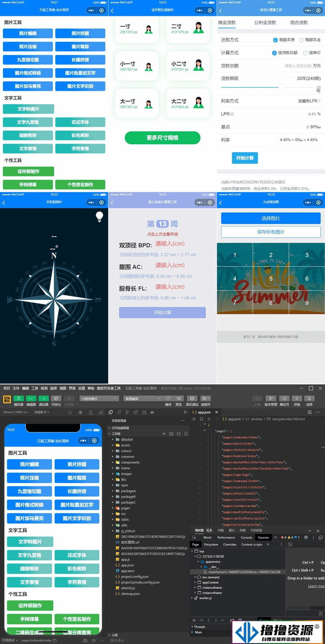The width and height of the screenshot is (325, 644).
Task: Open the 测试号 test account icon
Action: [284, 398]
